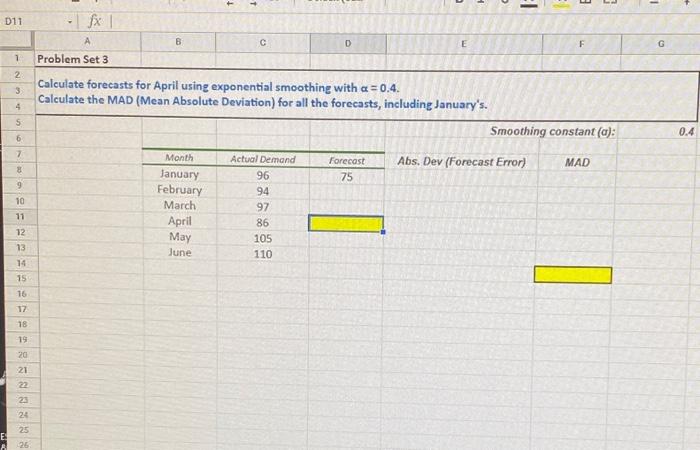Select the April cell

[x=179, y=221]
